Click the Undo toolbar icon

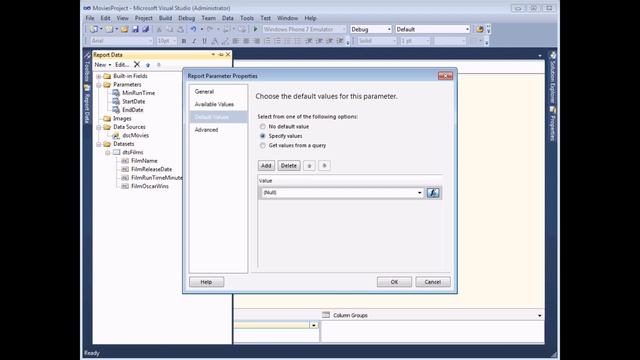(x=193, y=29)
